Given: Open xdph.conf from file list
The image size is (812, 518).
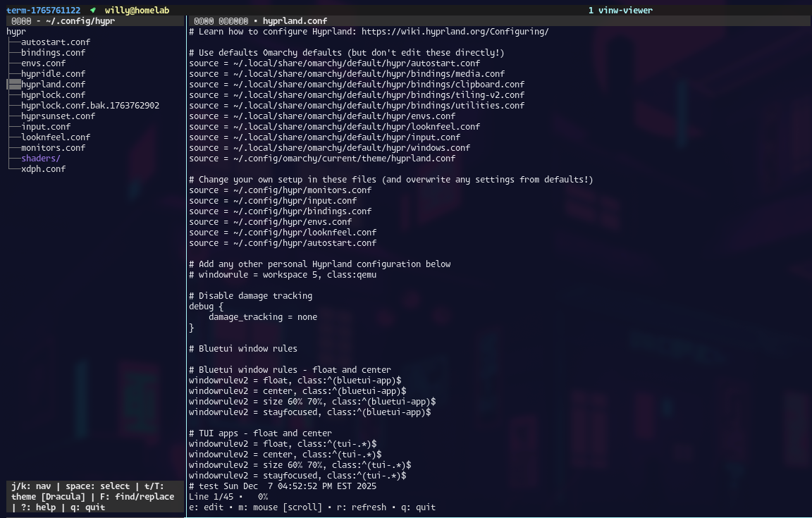Looking at the screenshot, I should coord(43,169).
